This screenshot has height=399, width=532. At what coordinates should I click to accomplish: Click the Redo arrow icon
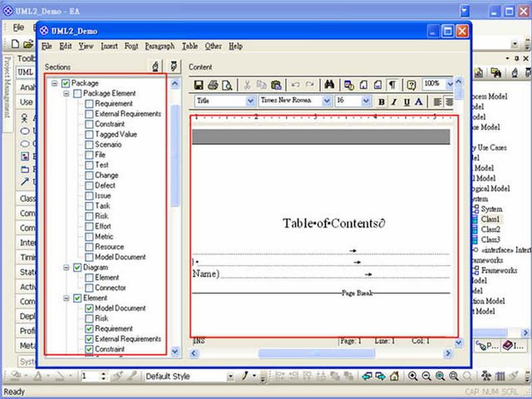coord(309,85)
